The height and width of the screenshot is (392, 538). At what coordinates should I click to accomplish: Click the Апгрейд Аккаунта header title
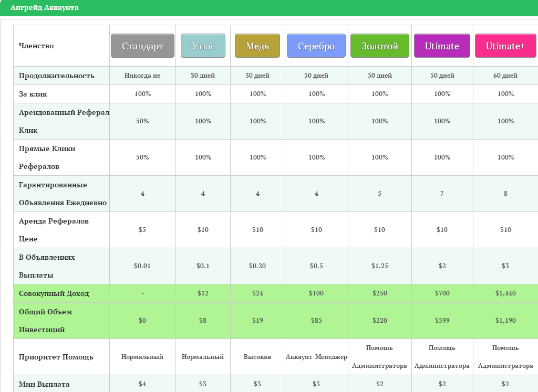click(x=45, y=7)
